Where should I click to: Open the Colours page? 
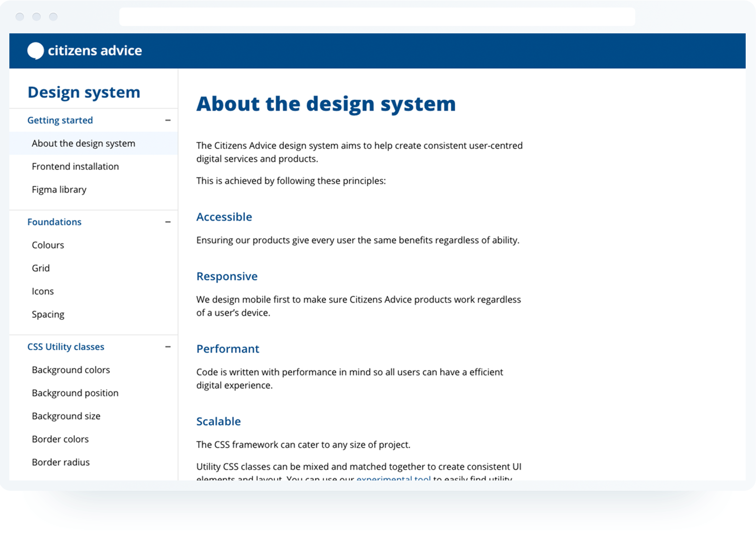pos(48,245)
